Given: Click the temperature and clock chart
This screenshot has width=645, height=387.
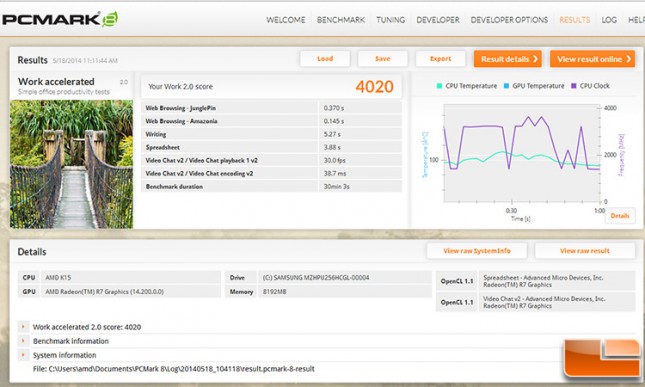Looking at the screenshot, I should (521, 153).
